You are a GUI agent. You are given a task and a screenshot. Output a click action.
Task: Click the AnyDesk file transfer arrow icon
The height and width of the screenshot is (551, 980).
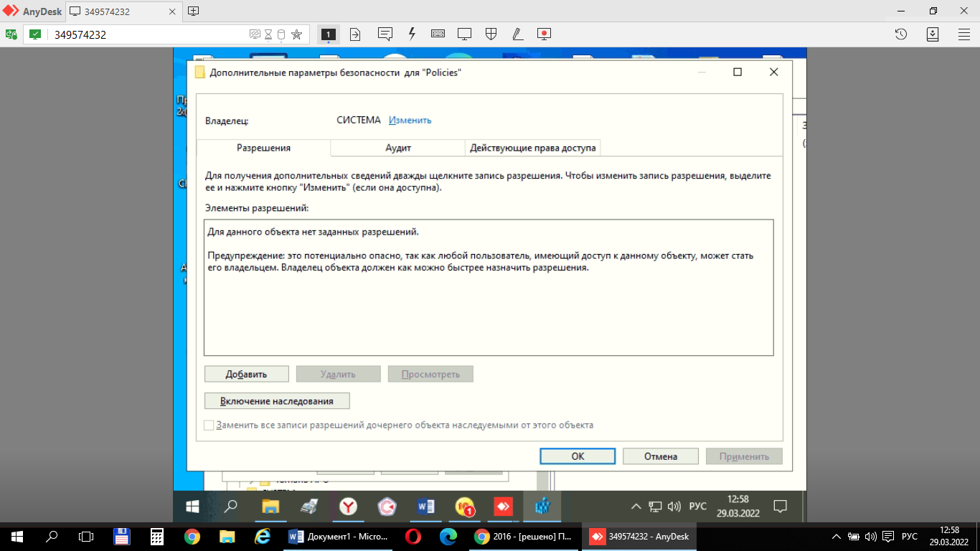[x=355, y=34]
